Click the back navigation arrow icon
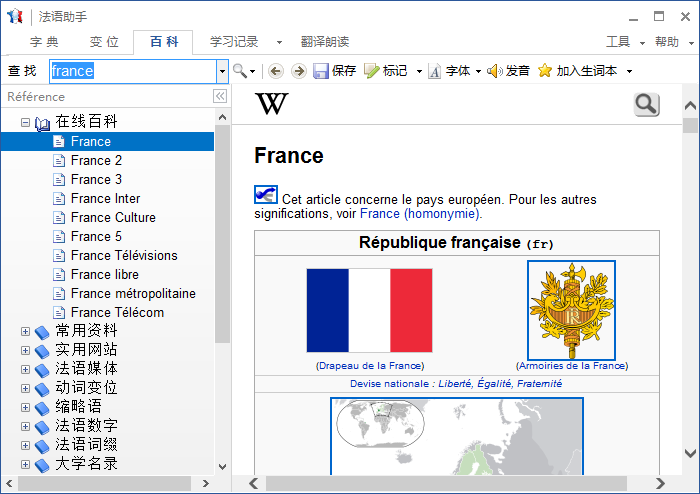 (276, 71)
